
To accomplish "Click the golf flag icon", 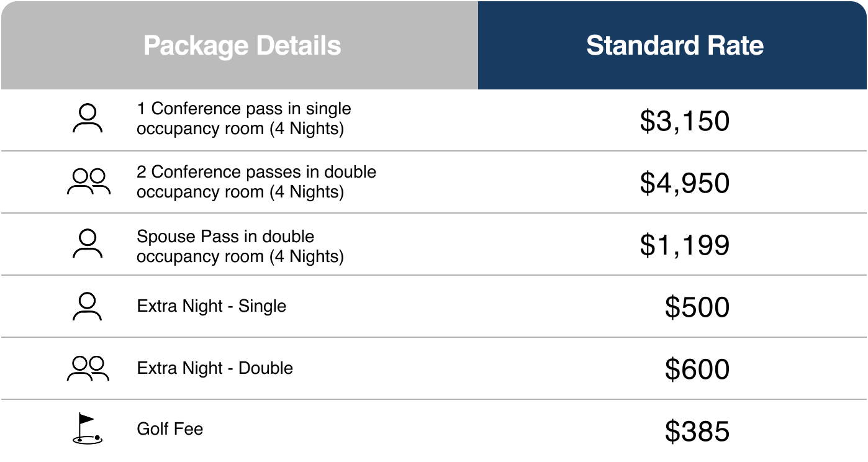I will click(x=87, y=430).
